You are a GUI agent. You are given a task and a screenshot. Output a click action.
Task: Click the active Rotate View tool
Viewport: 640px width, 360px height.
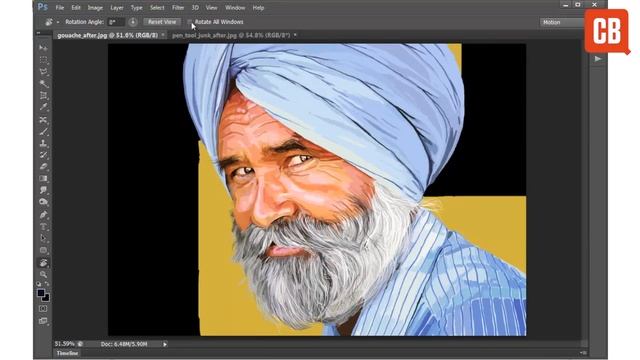(x=43, y=262)
